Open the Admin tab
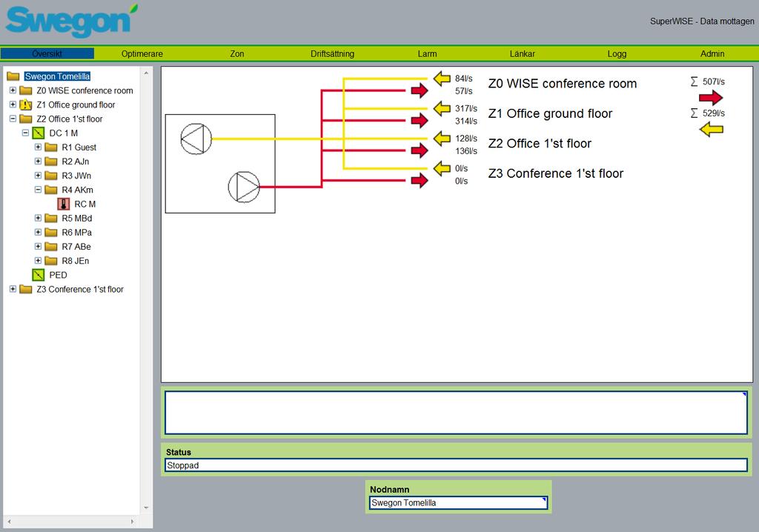 tap(712, 54)
